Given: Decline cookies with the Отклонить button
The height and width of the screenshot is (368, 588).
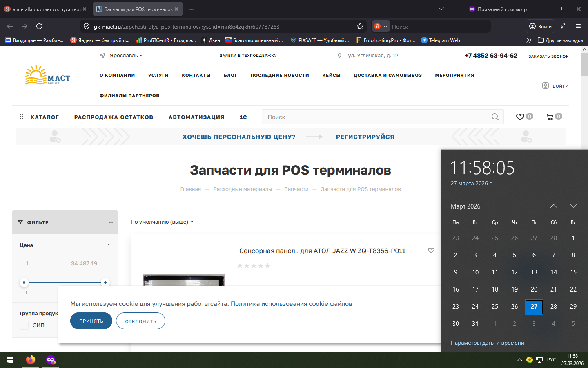Looking at the screenshot, I should point(140,321).
